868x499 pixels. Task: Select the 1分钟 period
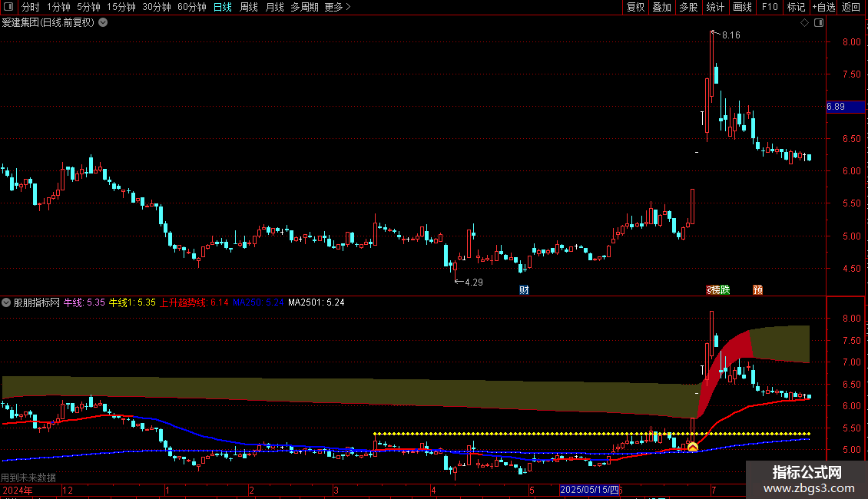coord(58,7)
